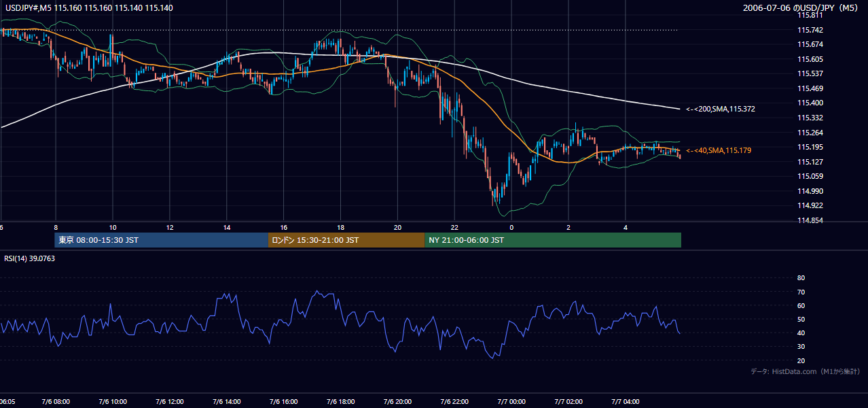The image size is (868, 408).
Task: Click the 7/7 02:00 bottom time label
Action: (568, 402)
